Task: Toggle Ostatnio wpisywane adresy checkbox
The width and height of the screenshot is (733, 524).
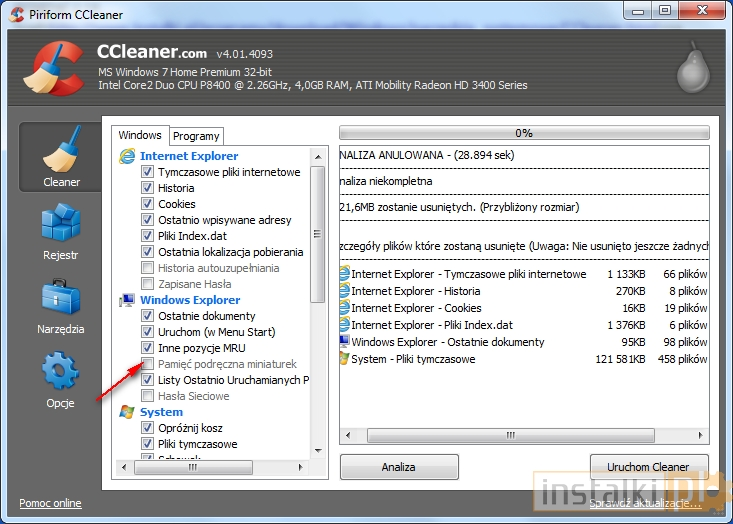Action: (147, 219)
